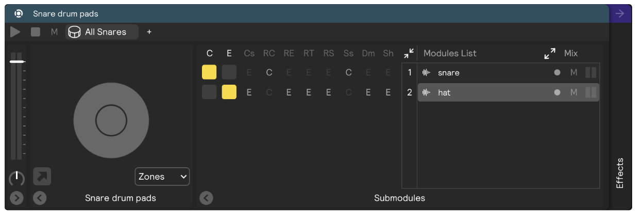Viewport: 644px width, 222px height.
Task: Click the expand arrows icon next to Mix
Action: pyautogui.click(x=550, y=53)
